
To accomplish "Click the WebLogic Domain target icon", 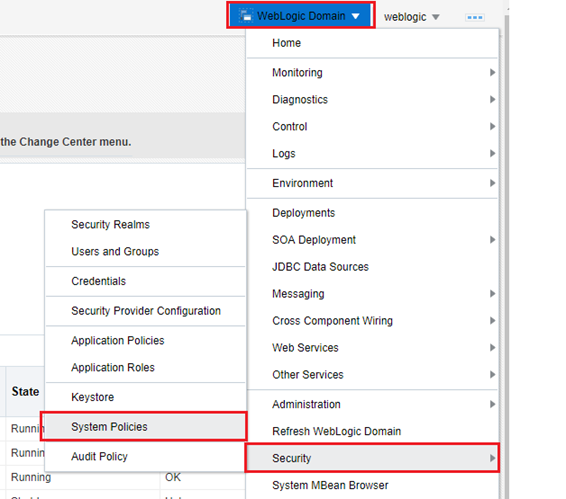I will pyautogui.click(x=246, y=16).
